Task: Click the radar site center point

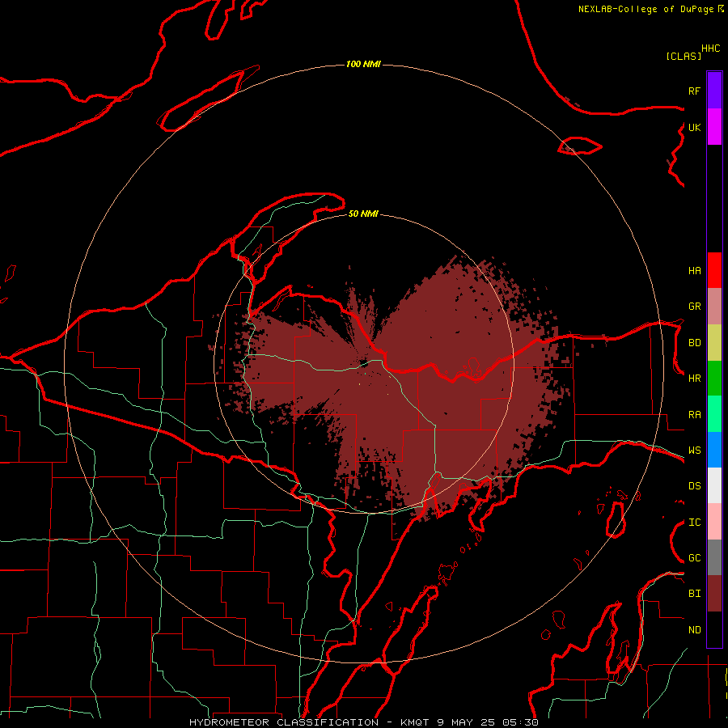Action: pos(364,364)
